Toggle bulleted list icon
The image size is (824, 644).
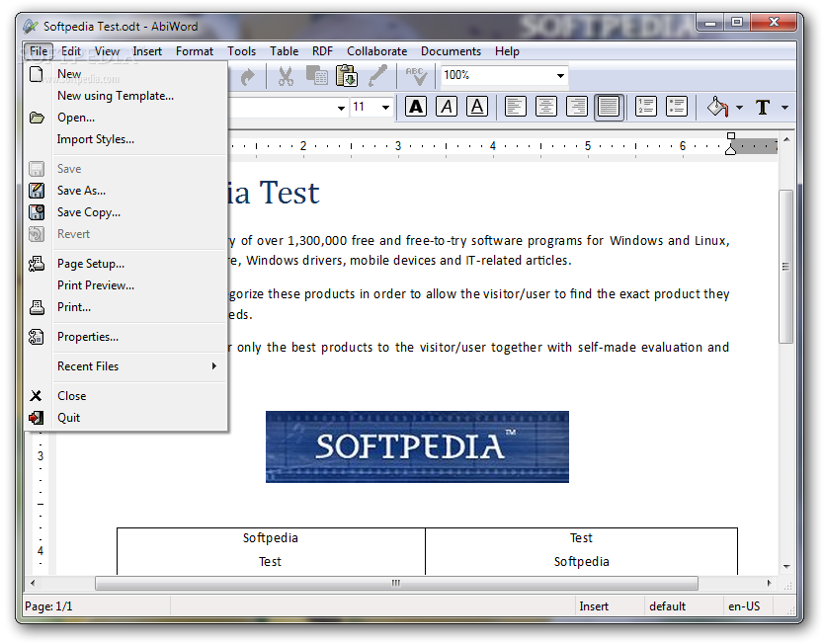pyautogui.click(x=677, y=107)
